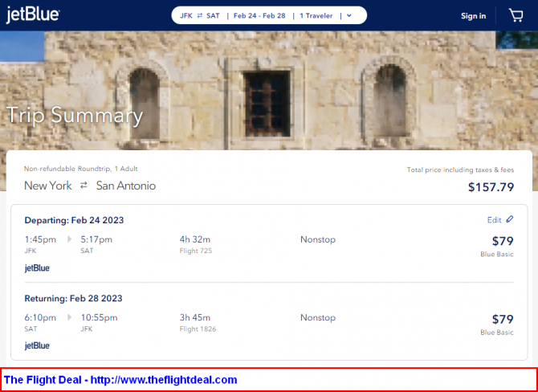
Task: Click 6:10pm return departure time
Action: pyautogui.click(x=40, y=317)
